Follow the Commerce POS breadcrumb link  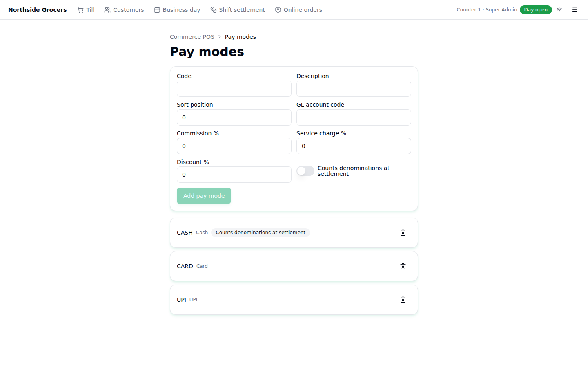192,37
